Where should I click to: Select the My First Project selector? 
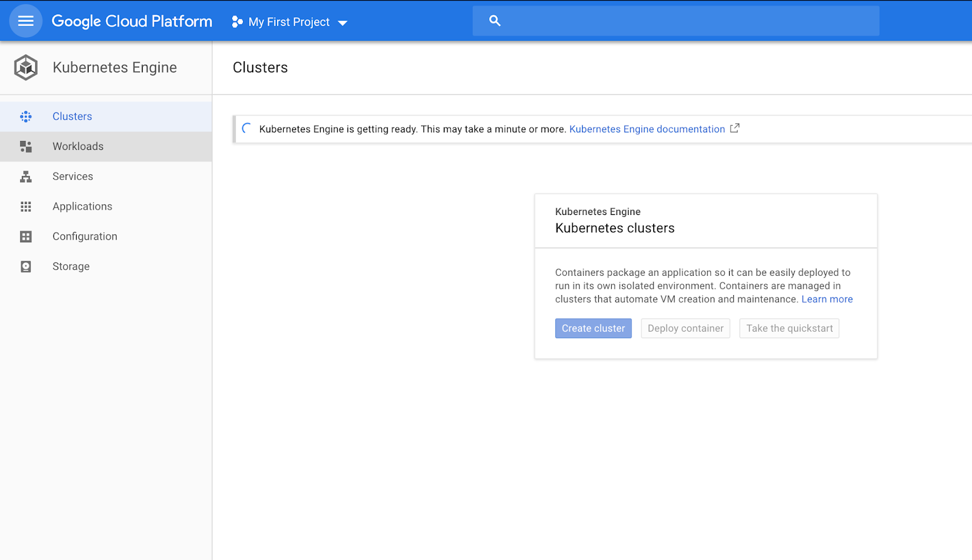pos(289,22)
